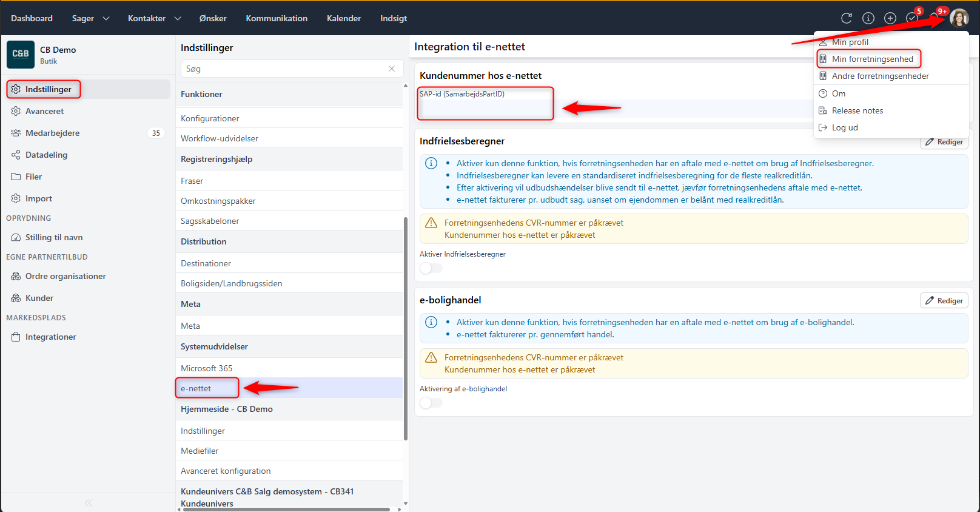Open e-nettet in the settings list
This screenshot has width=980, height=512.
pyautogui.click(x=196, y=388)
